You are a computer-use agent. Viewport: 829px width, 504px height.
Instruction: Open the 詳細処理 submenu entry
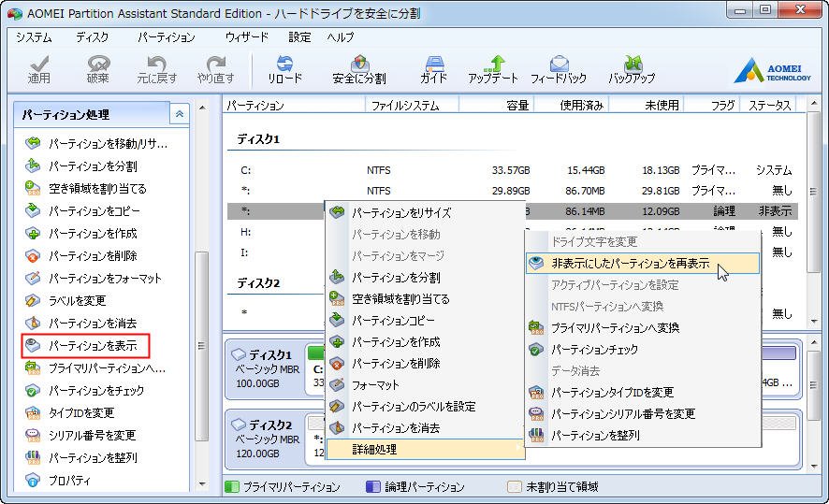pos(425,450)
